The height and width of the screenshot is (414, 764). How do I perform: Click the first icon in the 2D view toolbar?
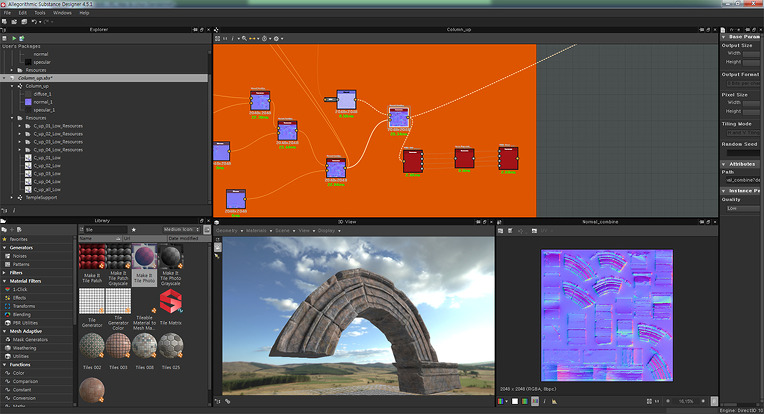pyautogui.click(x=500, y=230)
